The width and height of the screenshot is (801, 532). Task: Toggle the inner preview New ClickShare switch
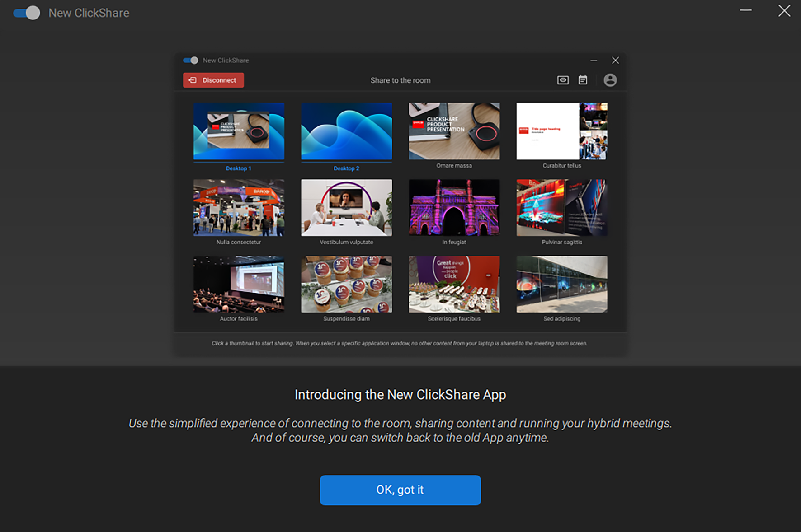pyautogui.click(x=190, y=60)
